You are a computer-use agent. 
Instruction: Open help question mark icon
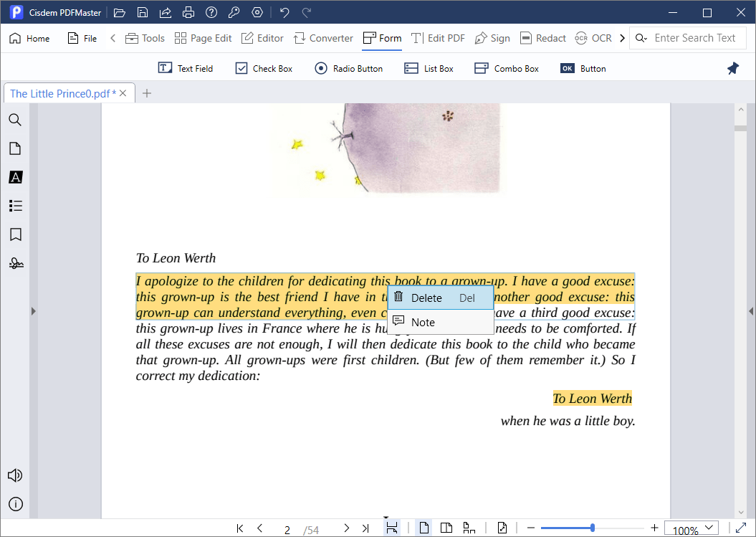211,12
